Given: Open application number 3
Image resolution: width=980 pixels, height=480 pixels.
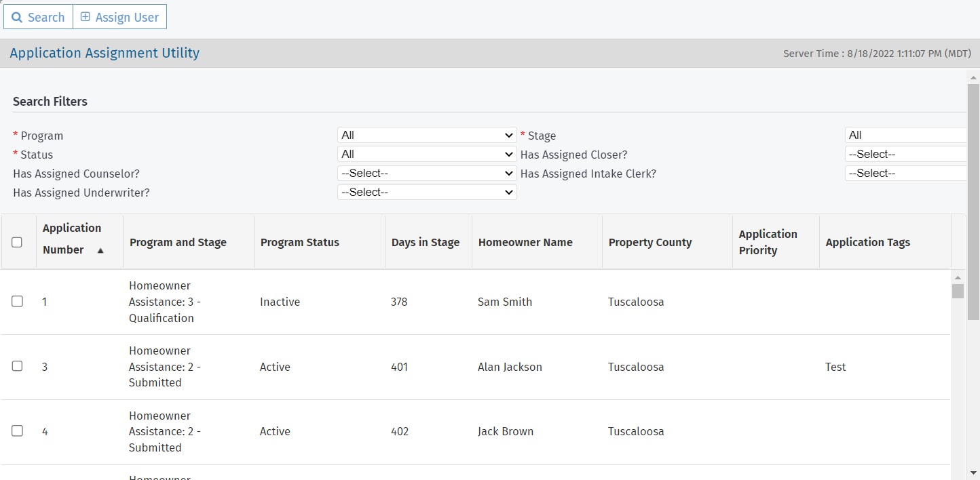Looking at the screenshot, I should pos(45,366).
